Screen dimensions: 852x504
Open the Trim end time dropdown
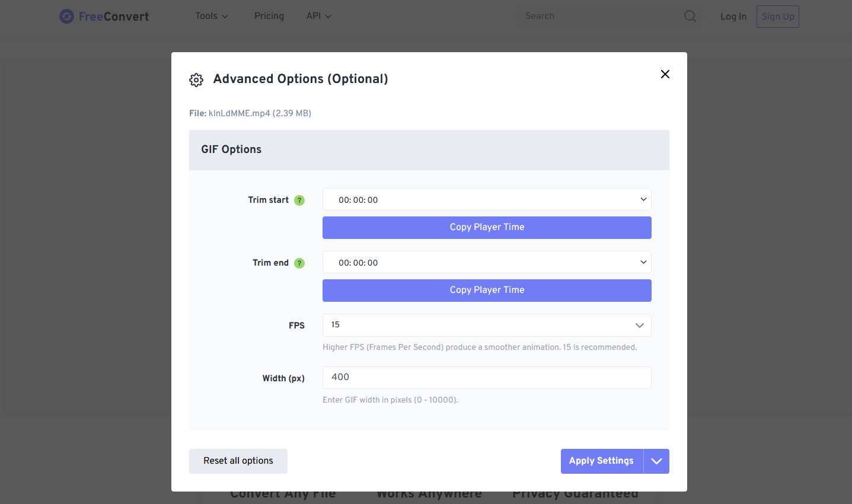click(x=487, y=262)
